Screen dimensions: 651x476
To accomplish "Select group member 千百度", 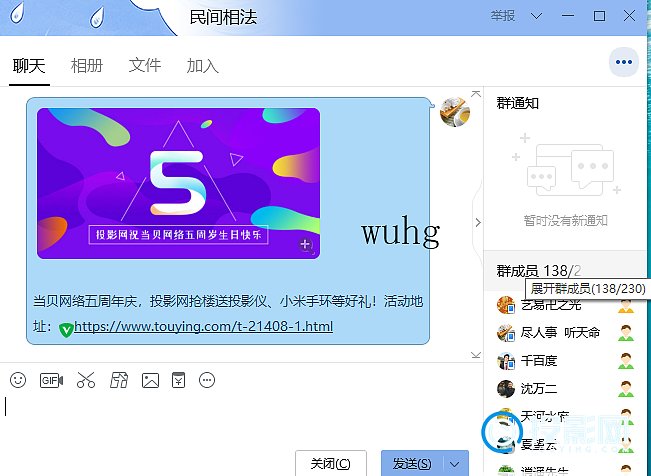I will point(565,361).
